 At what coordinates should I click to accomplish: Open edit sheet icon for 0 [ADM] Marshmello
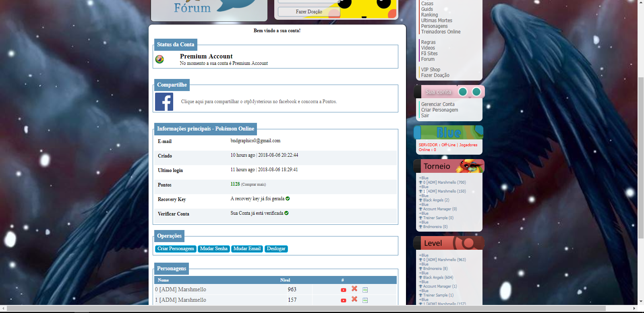[x=365, y=290]
